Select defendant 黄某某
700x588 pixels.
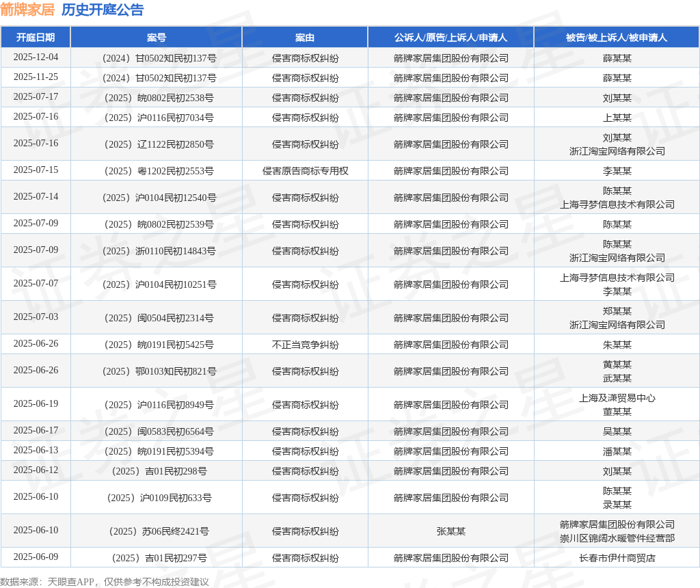[x=617, y=364]
